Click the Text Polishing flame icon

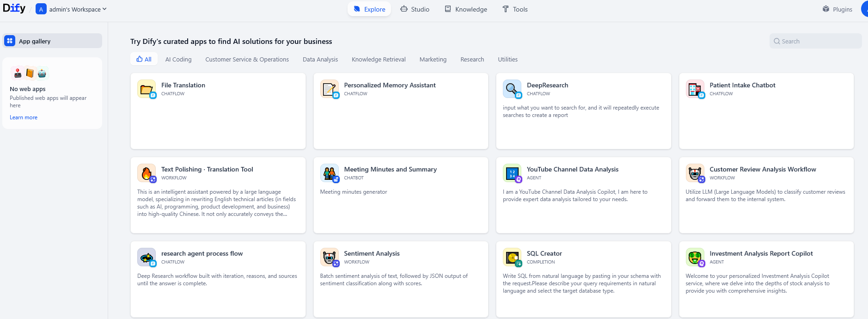tap(146, 173)
